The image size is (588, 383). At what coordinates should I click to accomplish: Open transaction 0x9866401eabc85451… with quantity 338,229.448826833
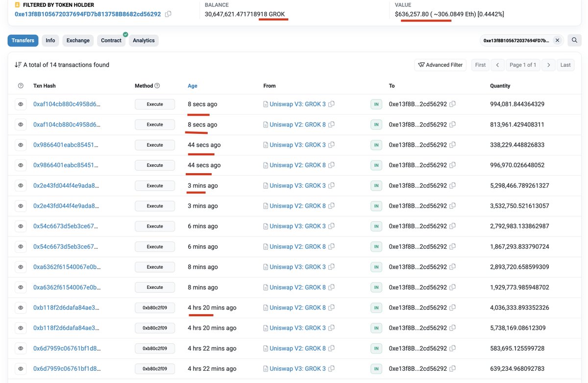point(67,145)
